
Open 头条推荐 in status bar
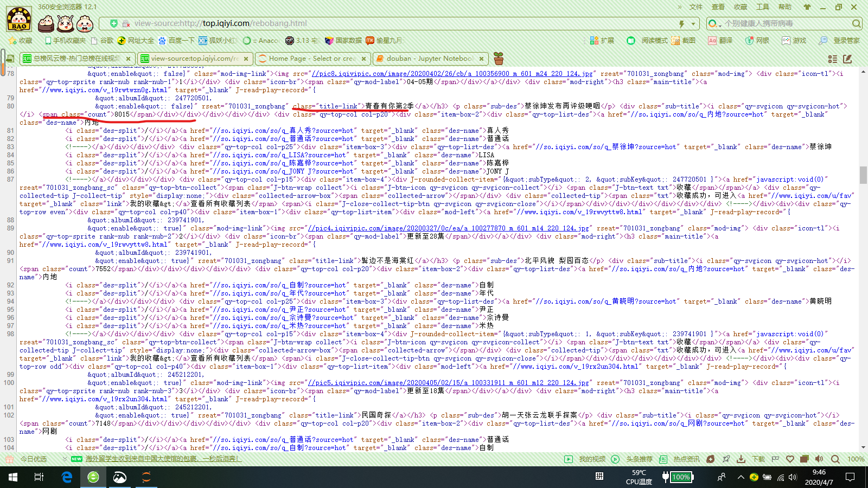pyautogui.click(x=632, y=459)
